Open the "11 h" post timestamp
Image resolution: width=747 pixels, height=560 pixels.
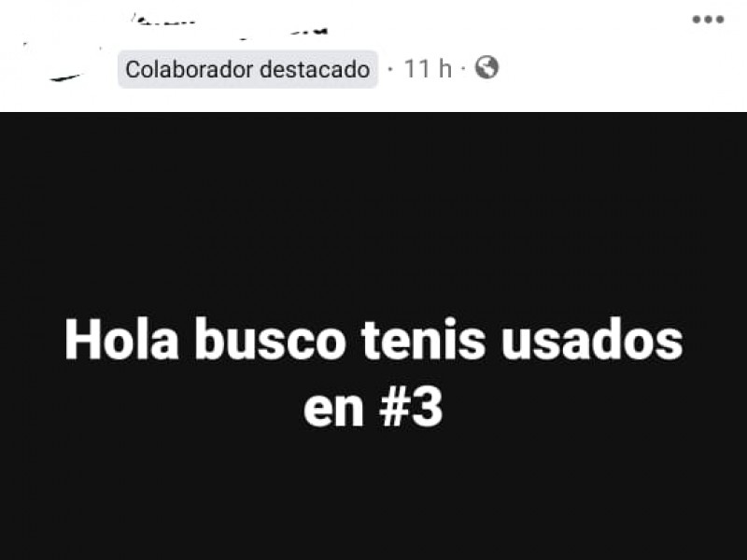pyautogui.click(x=428, y=68)
